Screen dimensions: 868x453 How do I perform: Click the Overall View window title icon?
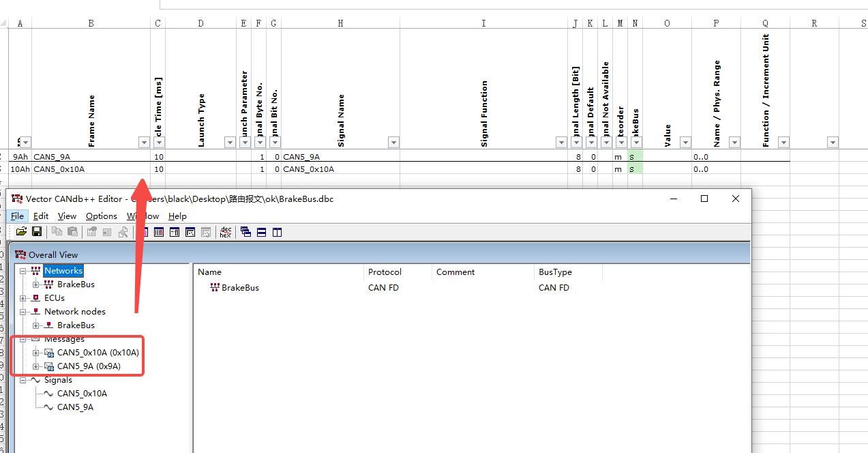coord(20,254)
